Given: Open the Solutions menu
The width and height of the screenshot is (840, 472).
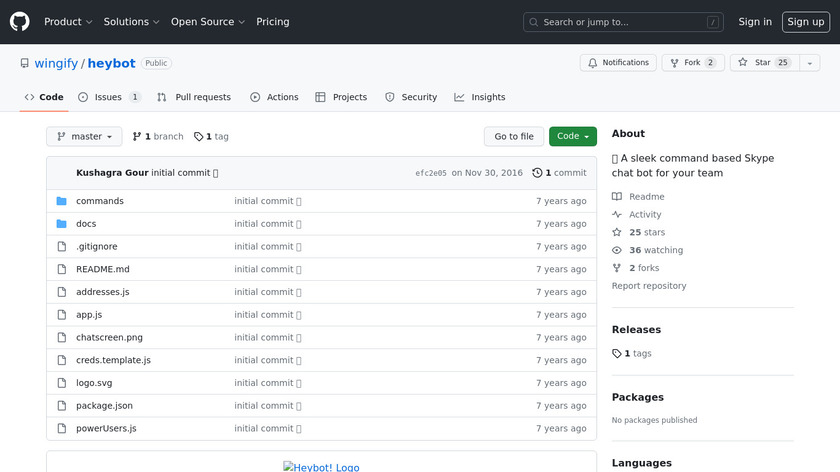Looking at the screenshot, I should coord(131,22).
